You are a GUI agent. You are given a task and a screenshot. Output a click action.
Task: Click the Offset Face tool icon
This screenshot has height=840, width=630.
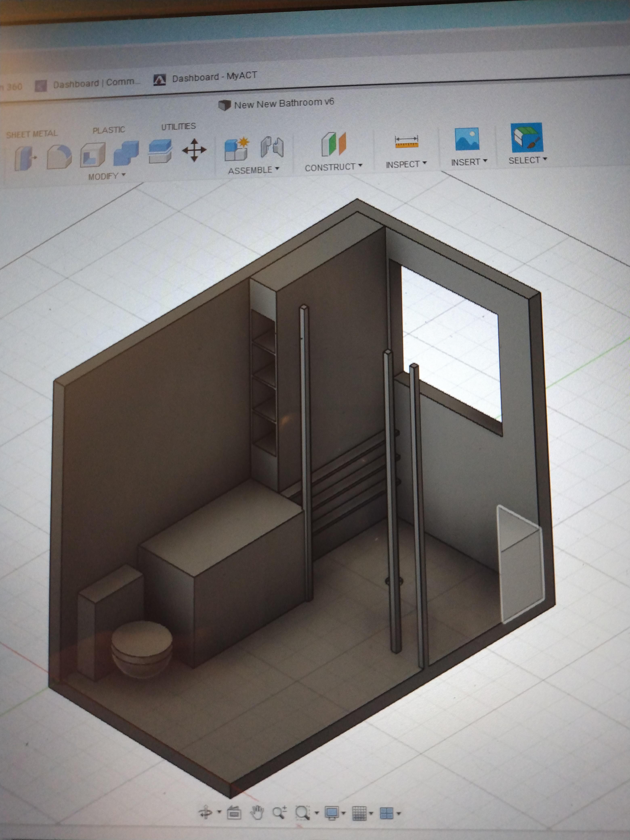tap(160, 151)
